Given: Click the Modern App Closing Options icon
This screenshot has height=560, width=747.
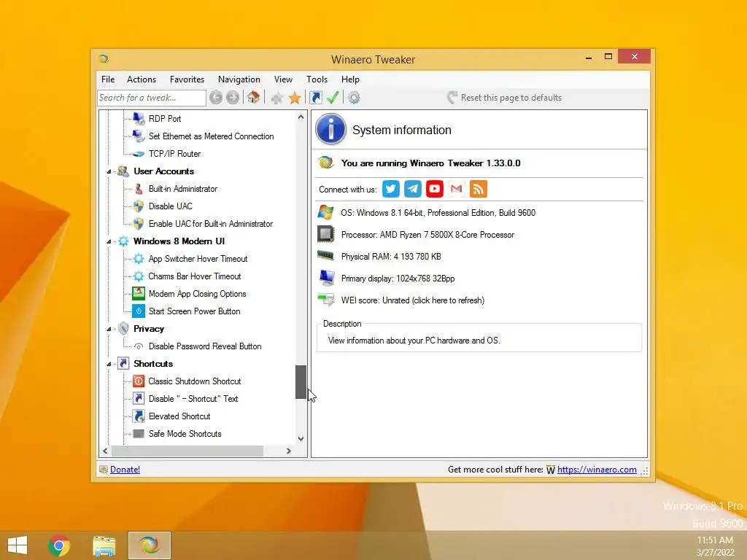Looking at the screenshot, I should tap(139, 294).
